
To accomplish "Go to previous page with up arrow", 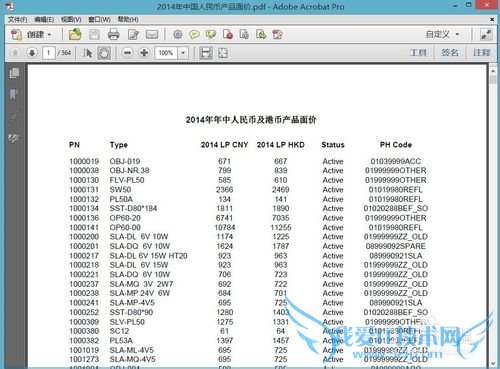I will [x=15, y=53].
